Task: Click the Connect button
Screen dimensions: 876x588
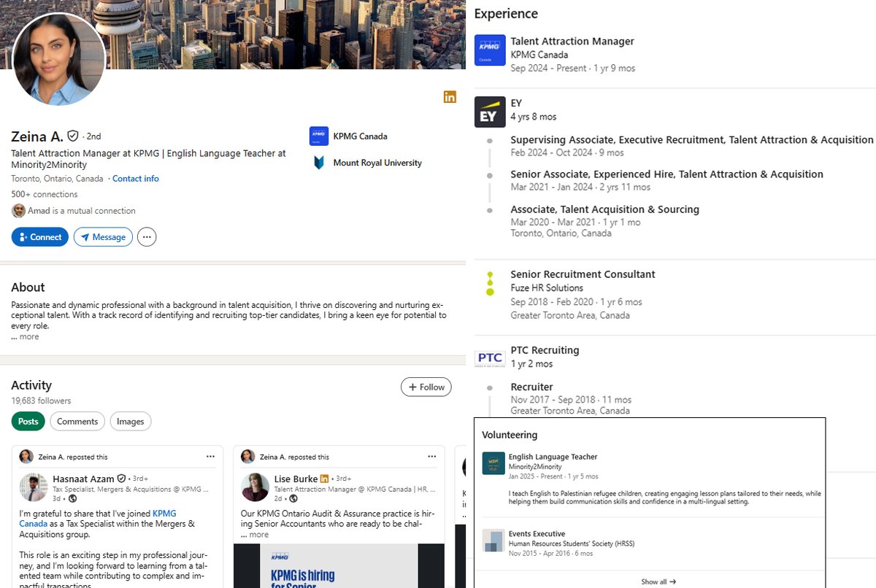Action: coord(40,237)
